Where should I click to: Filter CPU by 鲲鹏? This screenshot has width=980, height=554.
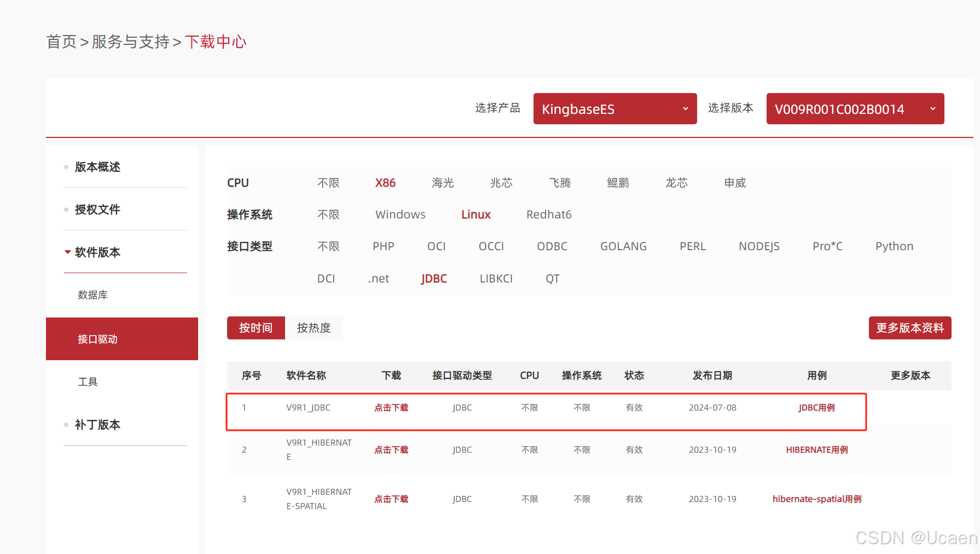click(618, 183)
